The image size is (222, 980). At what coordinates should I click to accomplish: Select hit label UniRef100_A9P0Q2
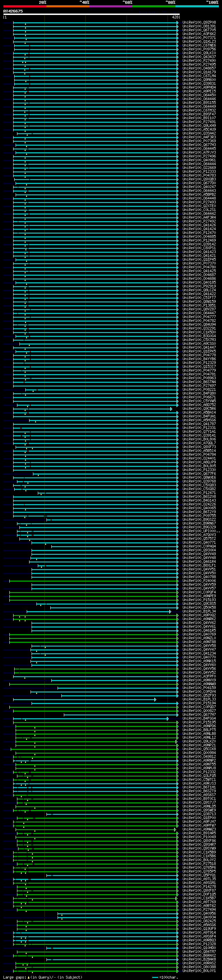(x=199, y=615)
